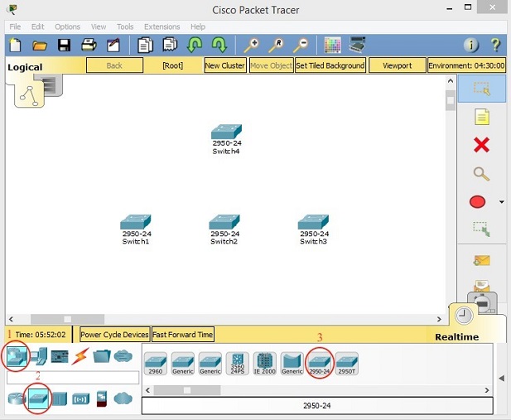Select Switch4 on the workspace

coord(226,132)
